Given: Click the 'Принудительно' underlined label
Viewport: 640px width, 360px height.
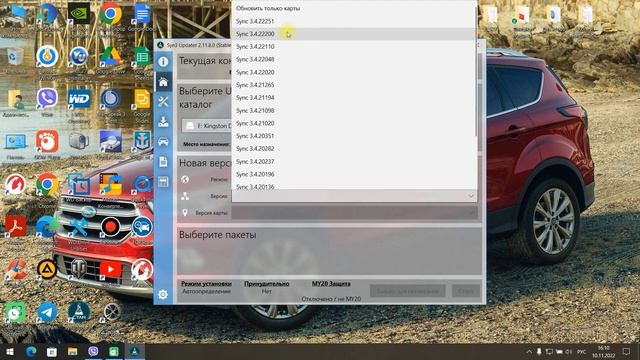Looking at the screenshot, I should coord(267,284).
